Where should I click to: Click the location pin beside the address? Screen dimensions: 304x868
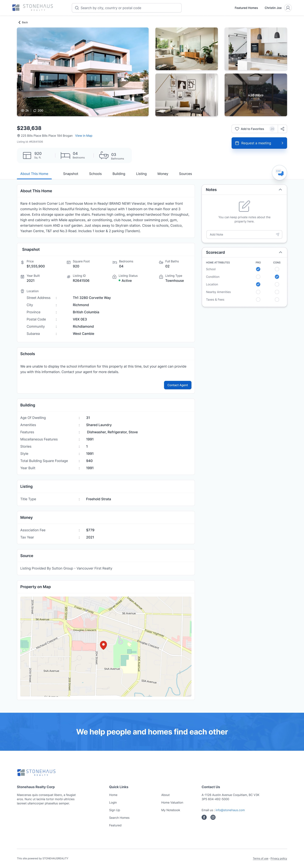[x=19, y=136]
